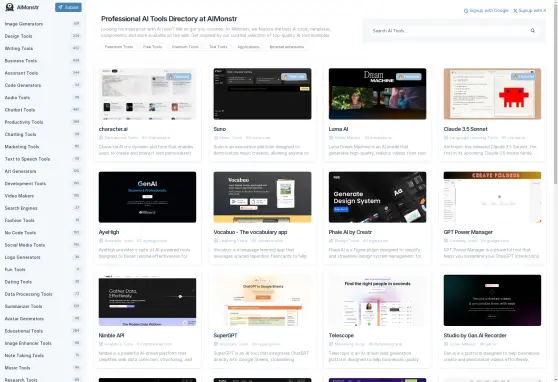Click Signup with Google link
This screenshot has width=558, height=382.
486,11
